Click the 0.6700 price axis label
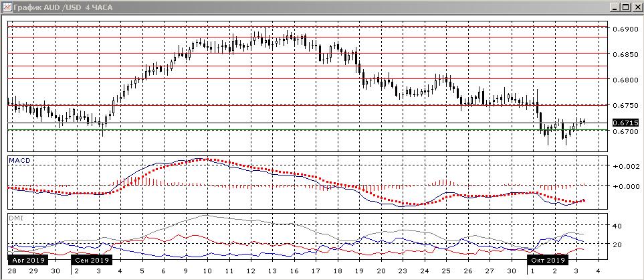 tap(625, 132)
